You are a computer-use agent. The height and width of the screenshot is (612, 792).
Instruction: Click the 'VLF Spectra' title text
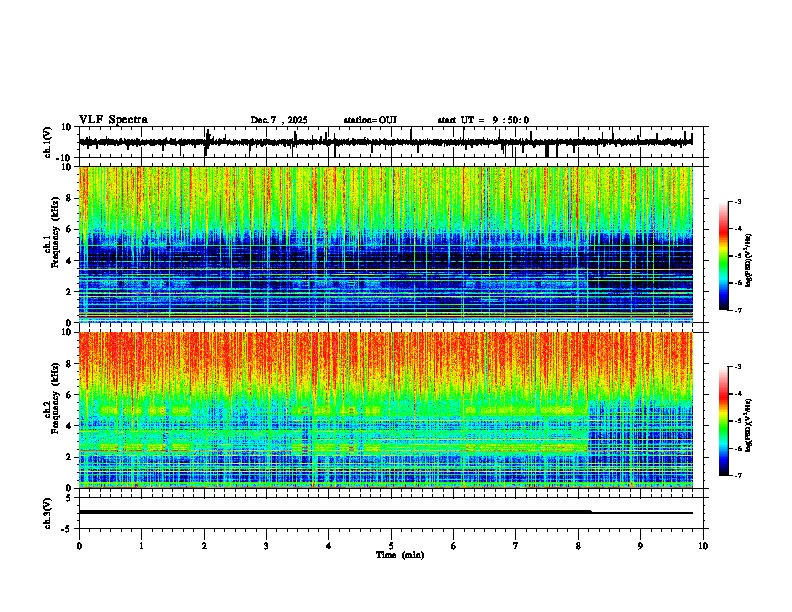tap(113, 119)
